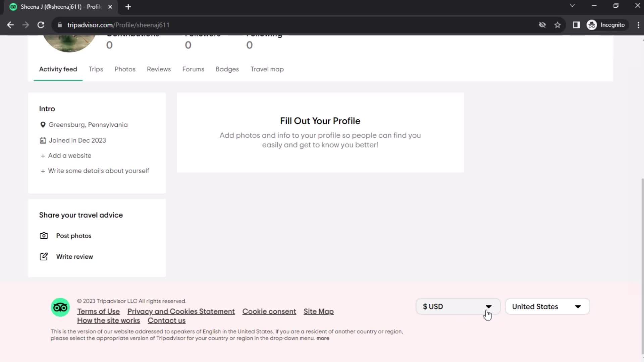Select the Reviews tab
This screenshot has height=362, width=644.
pyautogui.click(x=158, y=69)
